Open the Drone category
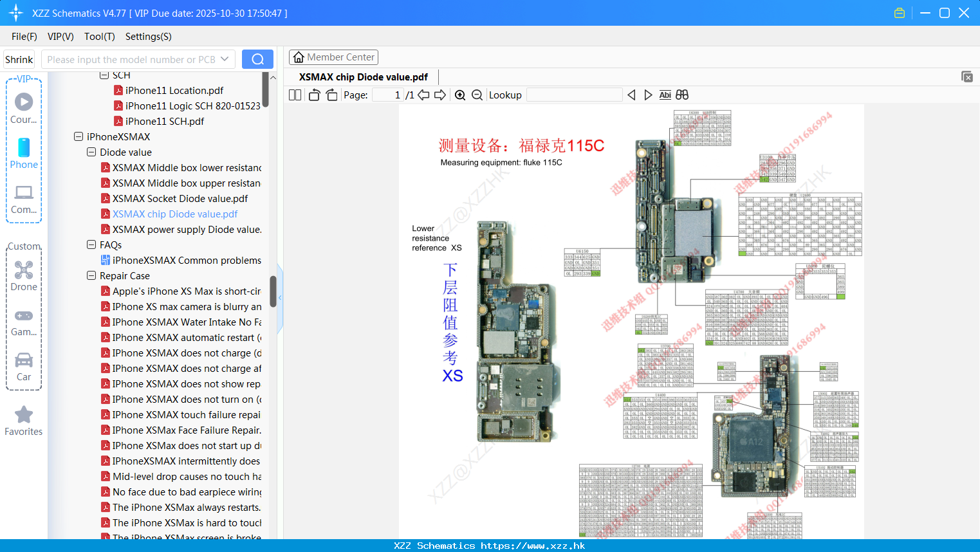This screenshot has height=552, width=980. pyautogui.click(x=24, y=275)
